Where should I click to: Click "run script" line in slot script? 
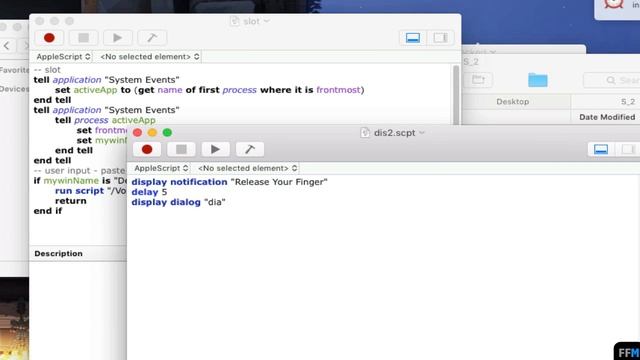91,191
